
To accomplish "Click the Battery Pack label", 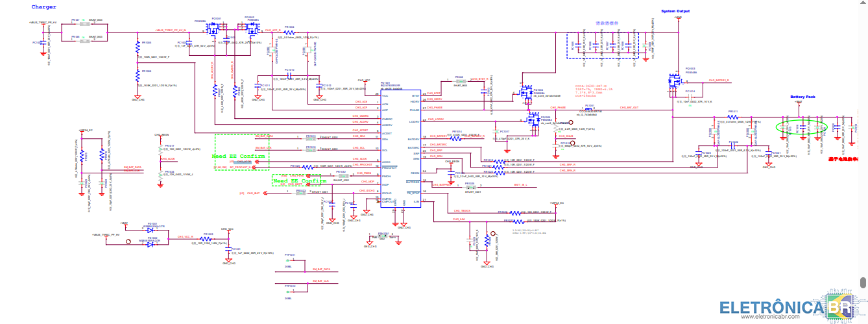I will click(802, 97).
